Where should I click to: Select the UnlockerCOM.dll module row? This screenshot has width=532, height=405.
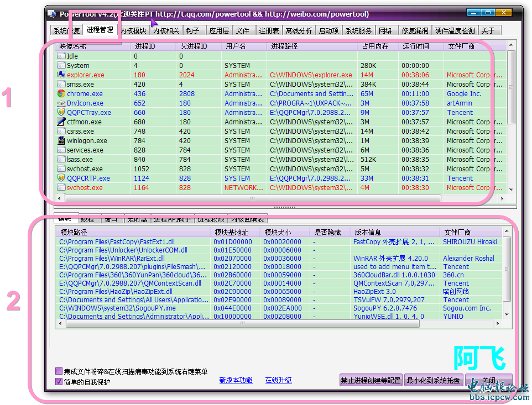279,250
